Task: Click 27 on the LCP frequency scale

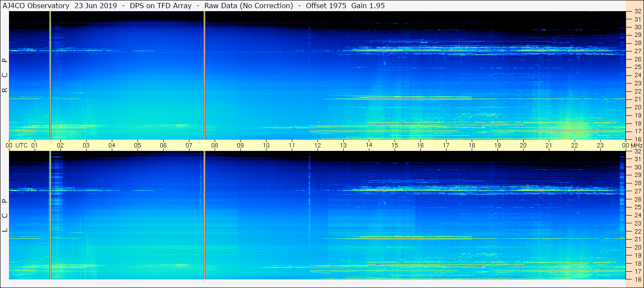Action: click(x=638, y=191)
